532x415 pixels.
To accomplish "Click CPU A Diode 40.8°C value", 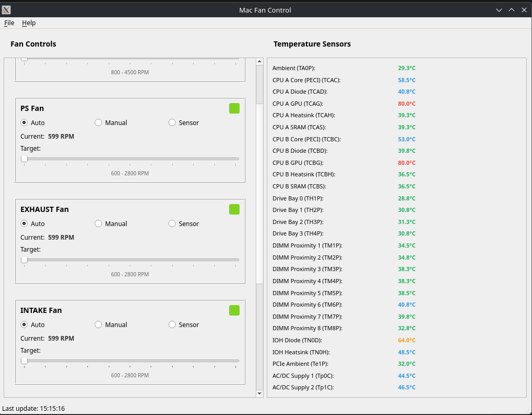I will pyautogui.click(x=407, y=92).
